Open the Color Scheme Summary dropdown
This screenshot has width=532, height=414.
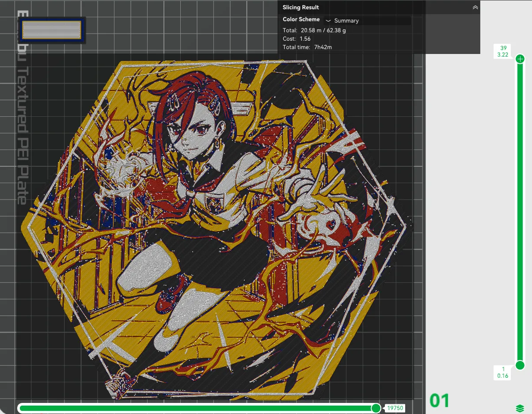coord(367,21)
